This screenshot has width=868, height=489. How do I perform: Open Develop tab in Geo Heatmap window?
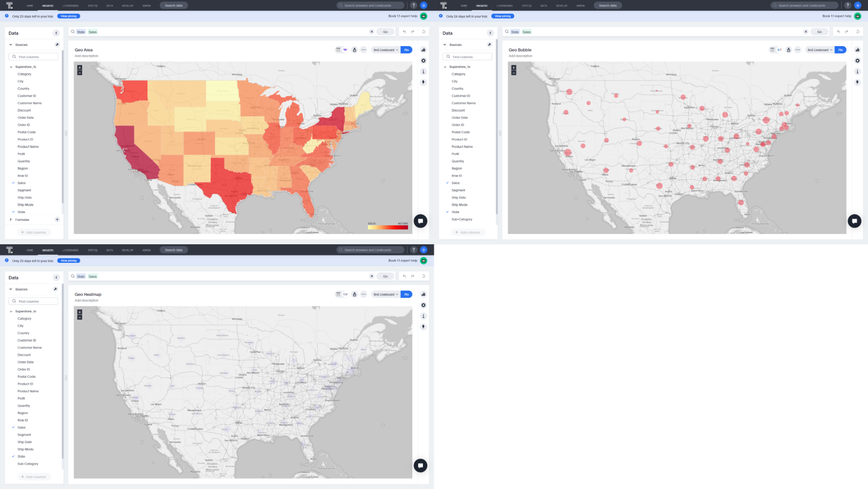pyautogui.click(x=127, y=250)
